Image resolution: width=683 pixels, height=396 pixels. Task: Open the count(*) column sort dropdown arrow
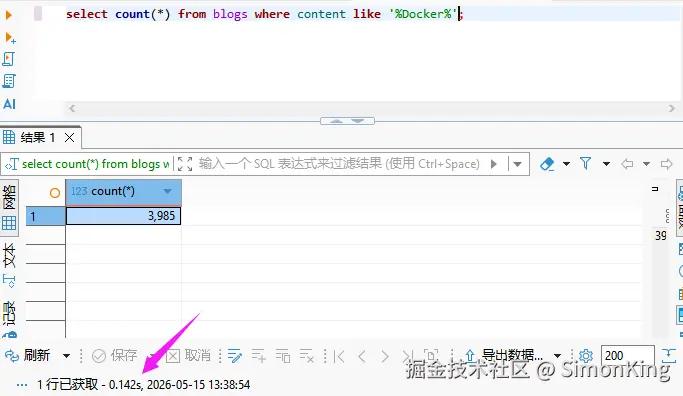click(x=167, y=191)
